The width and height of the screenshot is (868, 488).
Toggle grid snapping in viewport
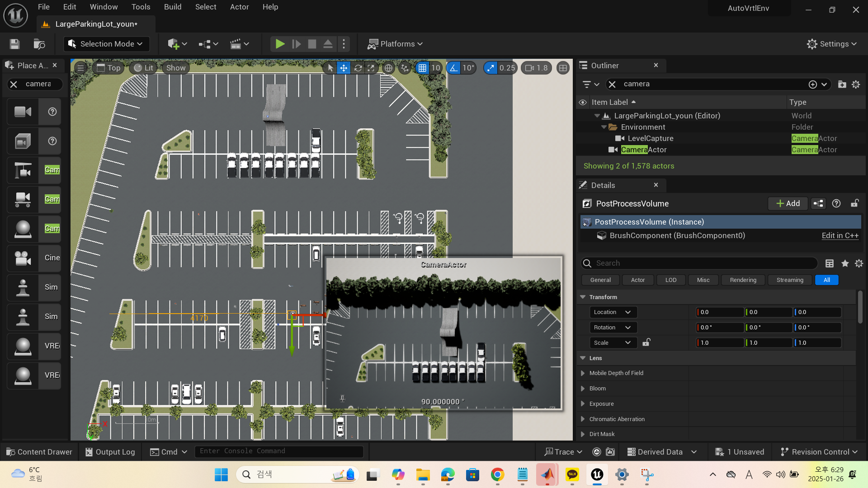tap(422, 68)
